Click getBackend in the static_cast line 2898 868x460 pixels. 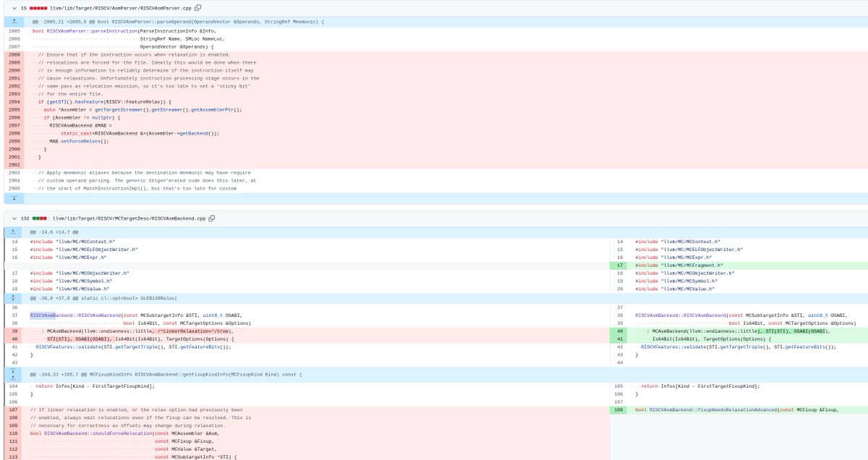[193, 133]
